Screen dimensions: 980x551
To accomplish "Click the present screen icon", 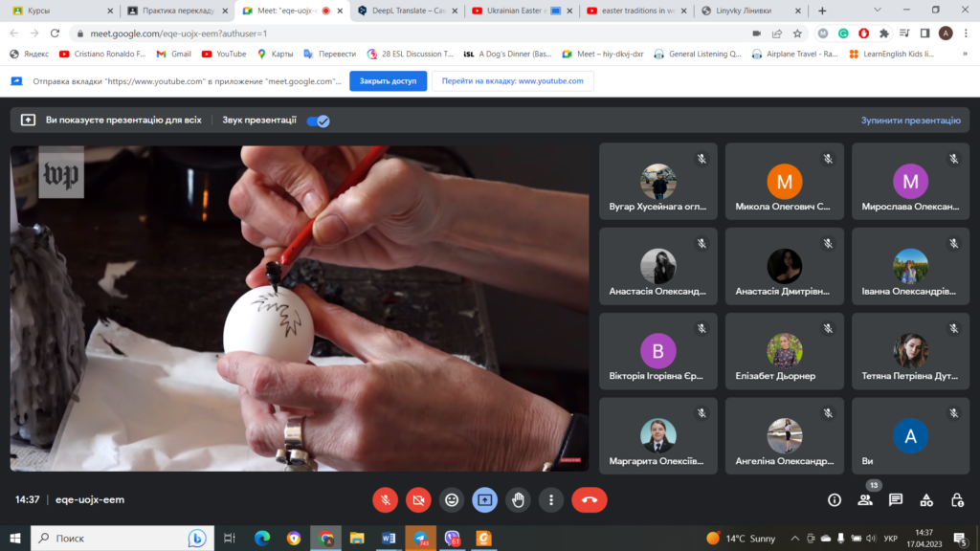I will coord(485,499).
